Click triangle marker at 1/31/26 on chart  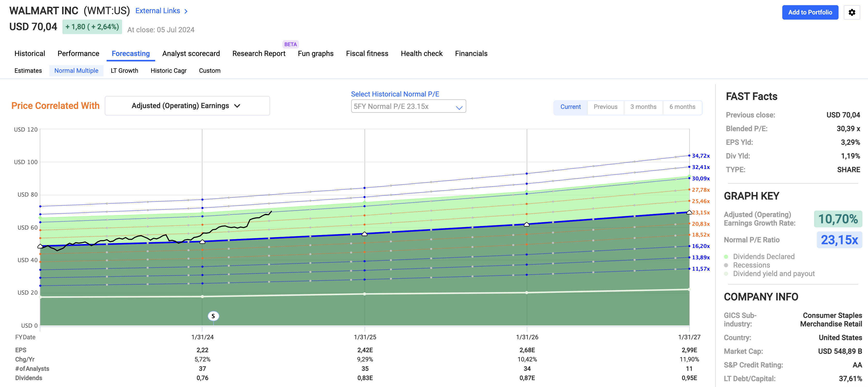526,224
